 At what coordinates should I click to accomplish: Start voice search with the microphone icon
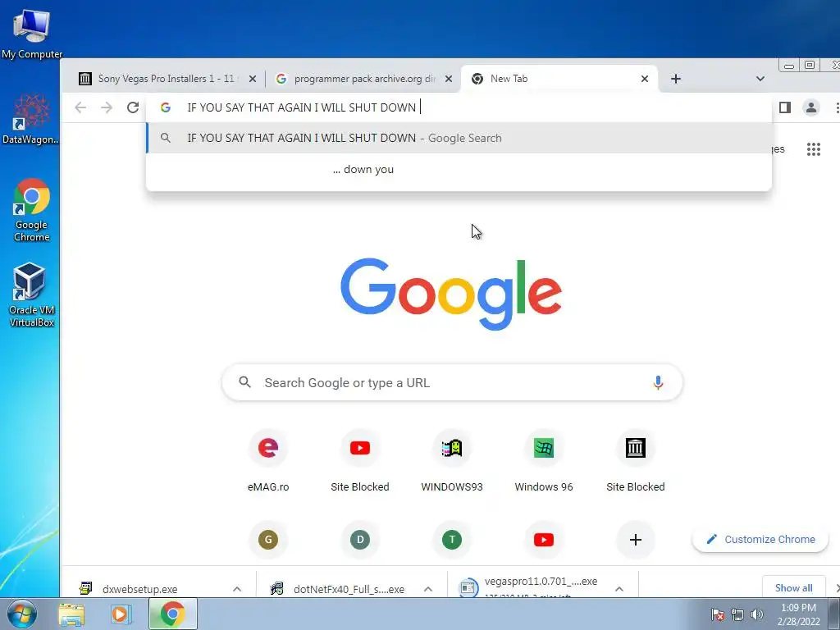click(x=658, y=382)
